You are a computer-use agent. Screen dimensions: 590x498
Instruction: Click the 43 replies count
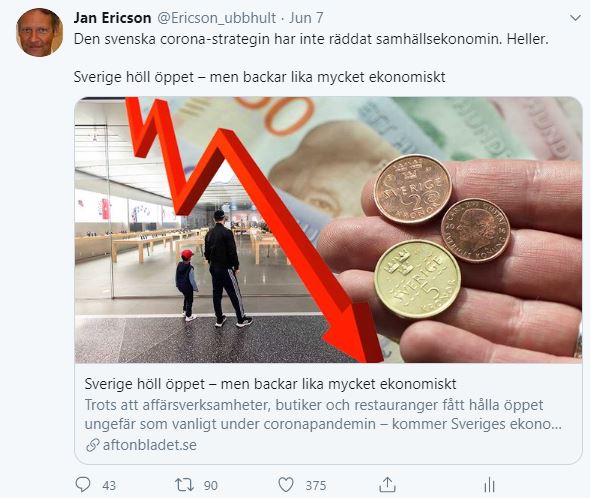coord(109,486)
